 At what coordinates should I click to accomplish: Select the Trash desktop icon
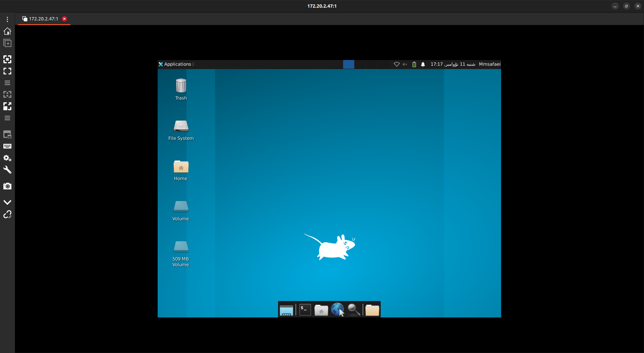(181, 89)
